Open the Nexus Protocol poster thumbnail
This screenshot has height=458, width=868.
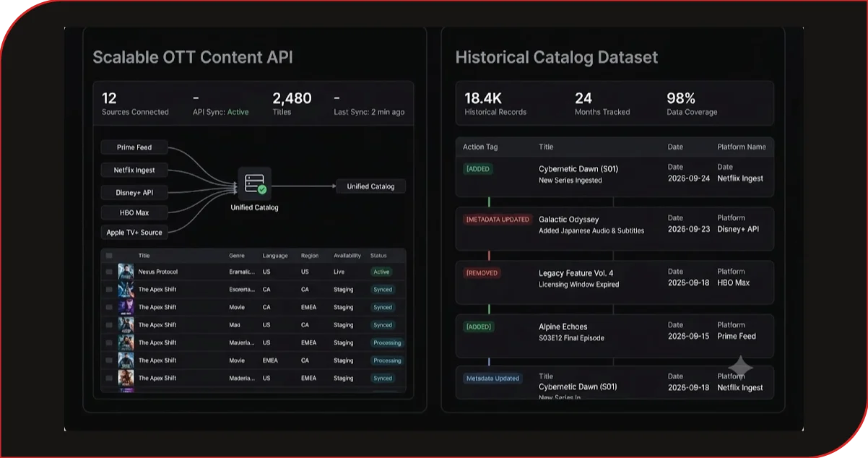coord(126,272)
